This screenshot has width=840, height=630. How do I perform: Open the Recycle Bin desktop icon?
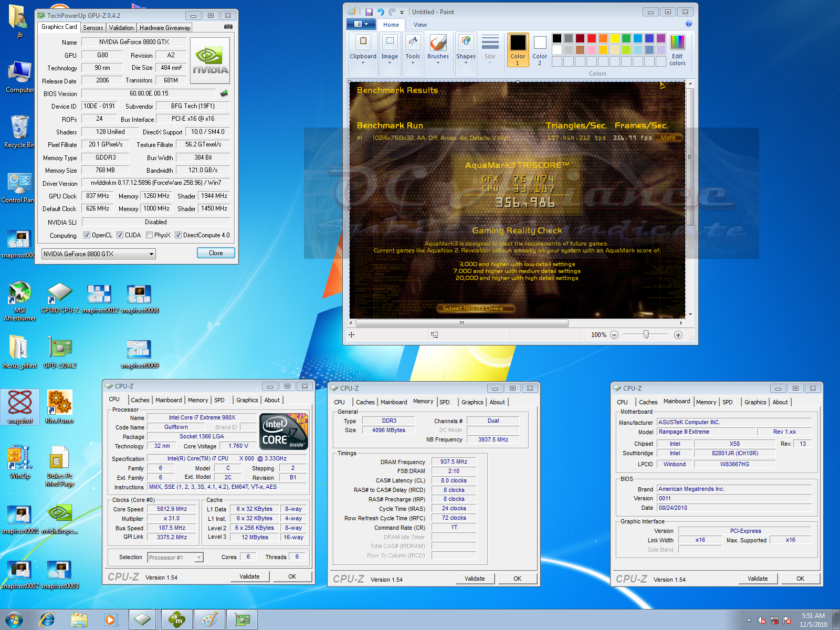(19, 132)
